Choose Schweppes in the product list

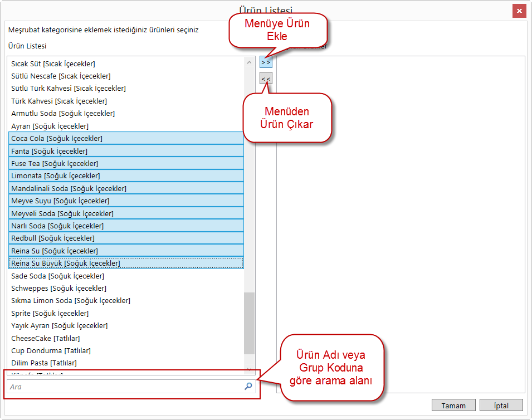tap(58, 288)
